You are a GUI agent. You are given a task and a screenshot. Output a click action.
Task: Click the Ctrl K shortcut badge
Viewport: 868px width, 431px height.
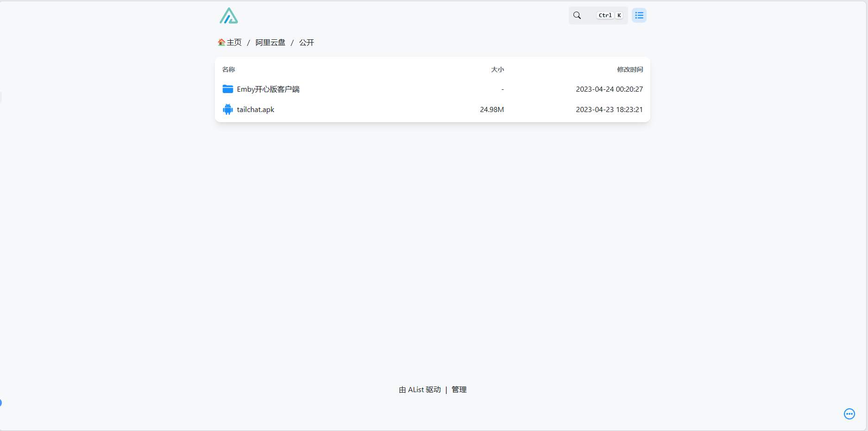coord(610,15)
